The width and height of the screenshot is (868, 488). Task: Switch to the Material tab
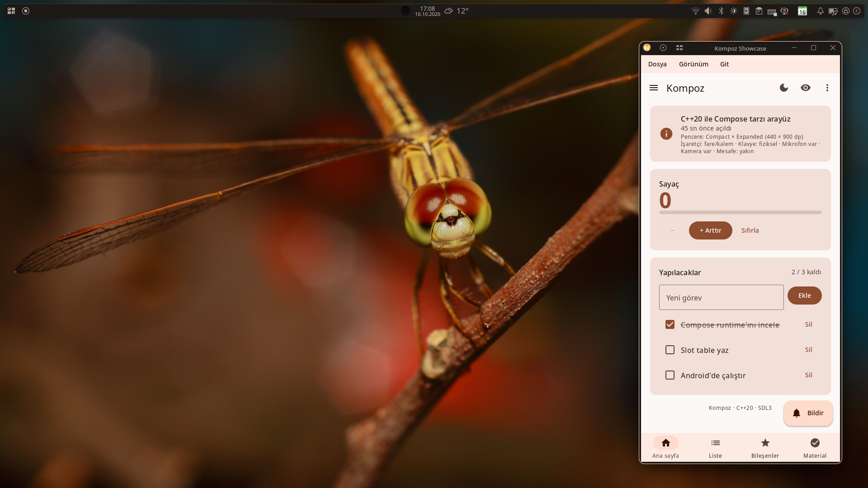click(815, 447)
